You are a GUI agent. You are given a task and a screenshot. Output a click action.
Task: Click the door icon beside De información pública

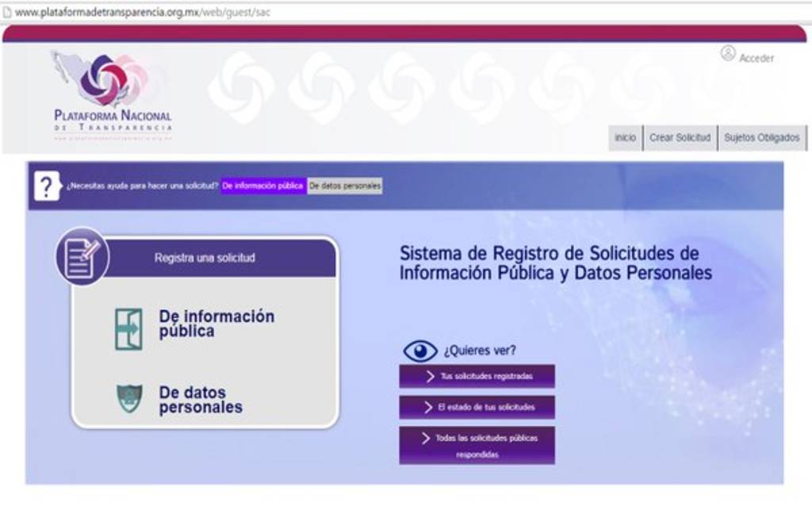pyautogui.click(x=128, y=329)
